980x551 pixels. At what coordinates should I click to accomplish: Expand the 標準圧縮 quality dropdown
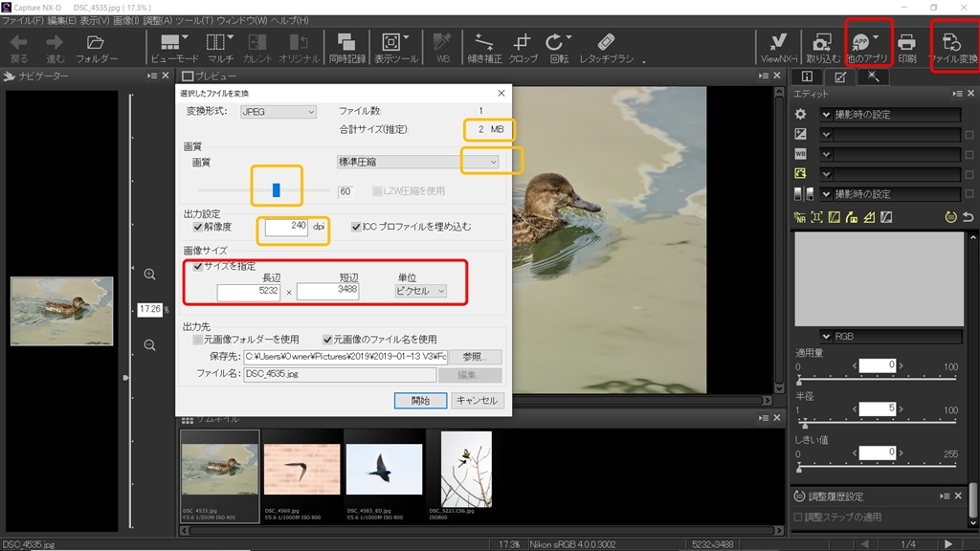point(417,163)
